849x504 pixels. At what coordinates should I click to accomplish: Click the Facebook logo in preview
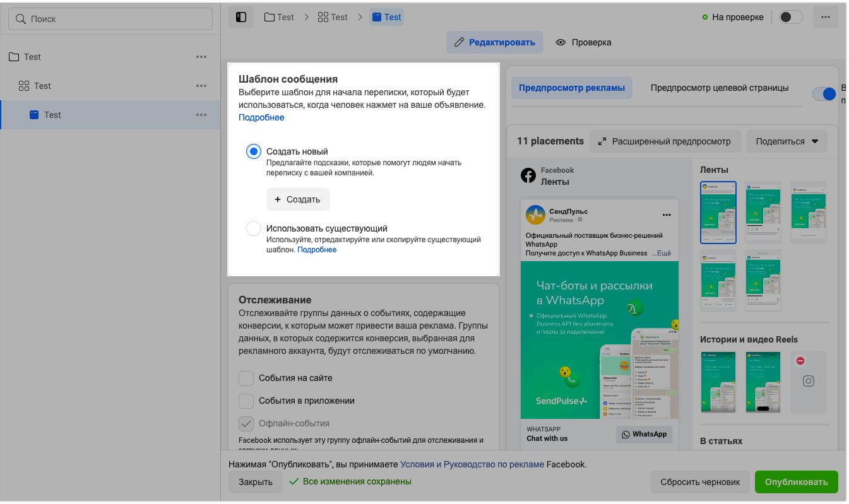tap(528, 176)
